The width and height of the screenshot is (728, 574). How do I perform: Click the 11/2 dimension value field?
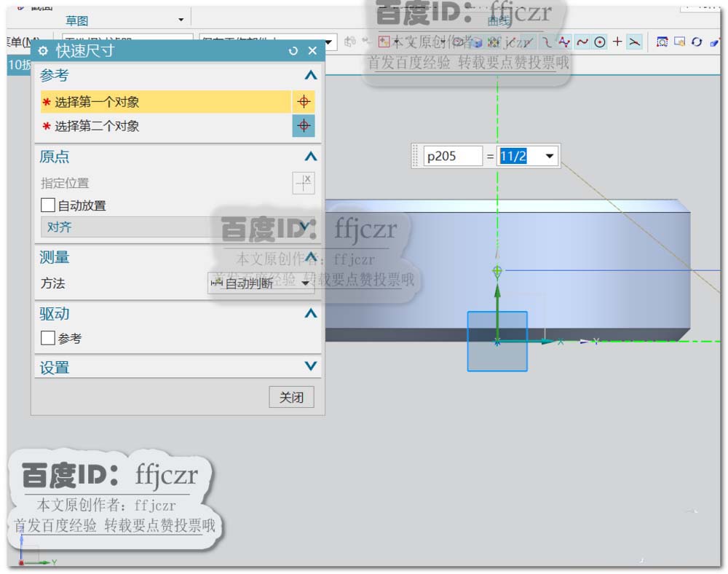pos(520,156)
